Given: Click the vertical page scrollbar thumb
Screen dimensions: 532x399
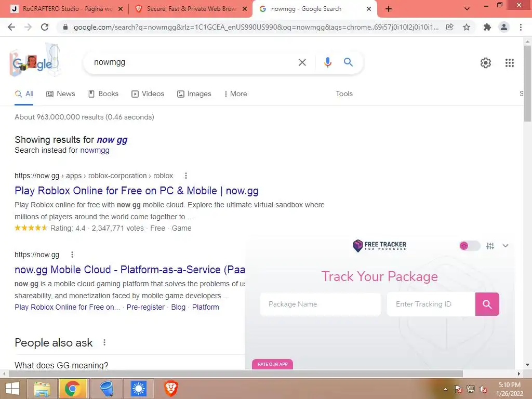Looking at the screenshot, I should [x=527, y=83].
